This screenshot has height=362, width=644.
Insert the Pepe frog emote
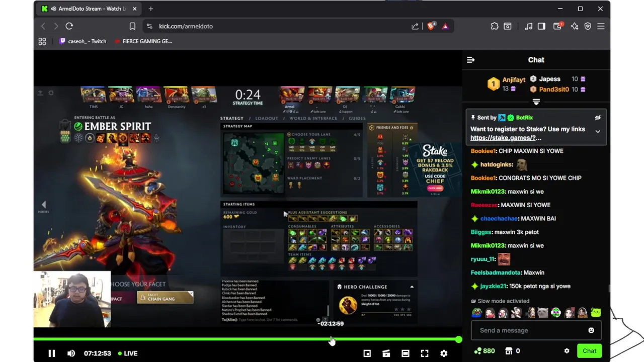pos(477,313)
